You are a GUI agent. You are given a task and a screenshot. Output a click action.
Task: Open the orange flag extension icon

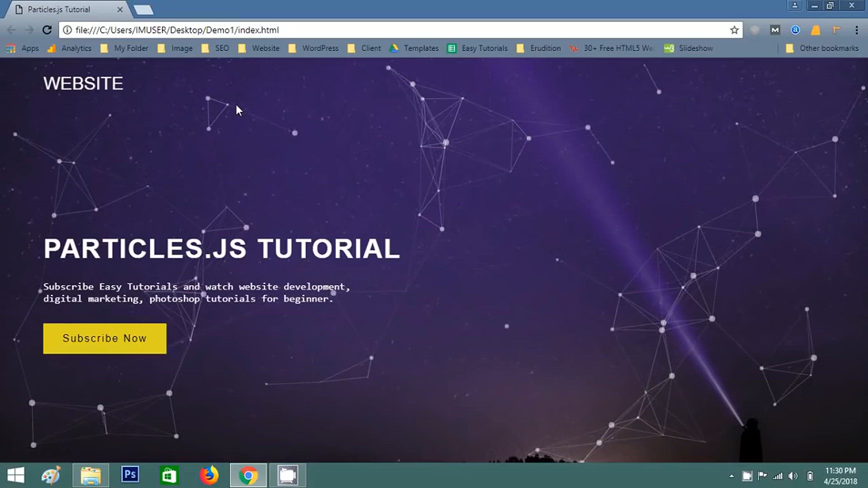pos(836,30)
